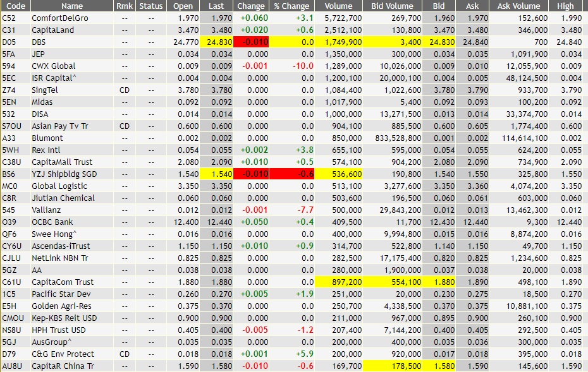Select stock code 5FA
The width and height of the screenshot is (588, 372).
[9, 54]
